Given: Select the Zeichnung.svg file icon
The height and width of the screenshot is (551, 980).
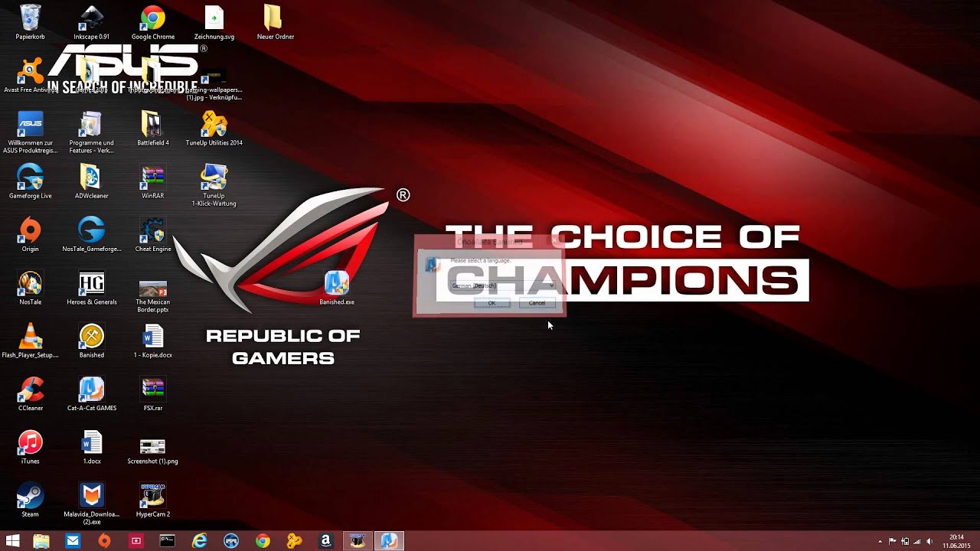Looking at the screenshot, I should click(214, 23).
